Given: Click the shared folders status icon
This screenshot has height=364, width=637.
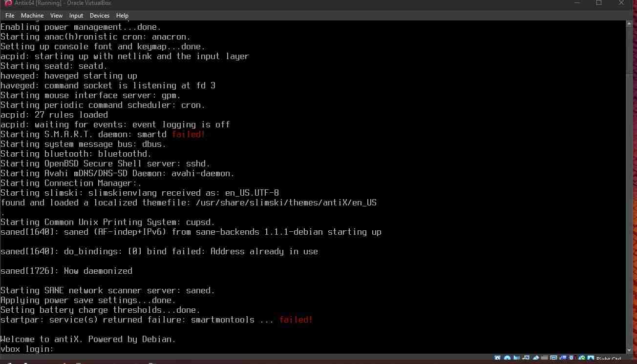Looking at the screenshot, I should (545, 360).
